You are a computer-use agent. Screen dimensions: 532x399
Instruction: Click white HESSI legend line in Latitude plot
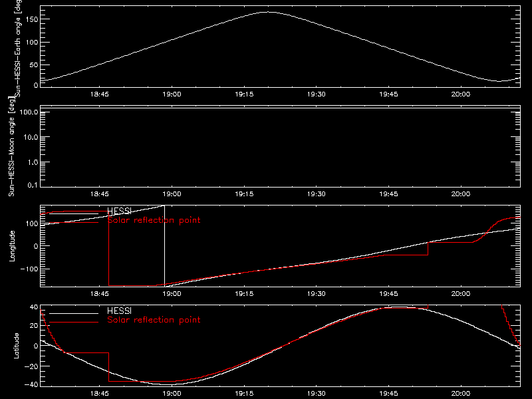[x=74, y=313]
